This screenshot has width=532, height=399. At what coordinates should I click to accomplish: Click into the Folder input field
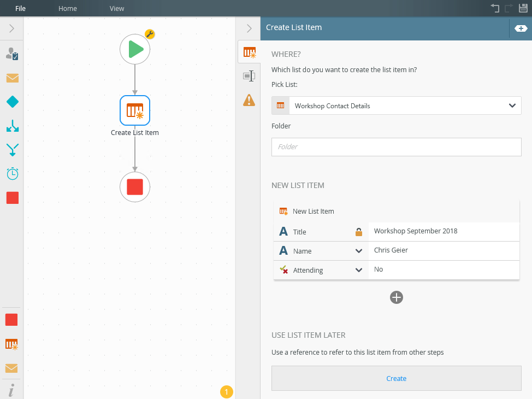(396, 146)
